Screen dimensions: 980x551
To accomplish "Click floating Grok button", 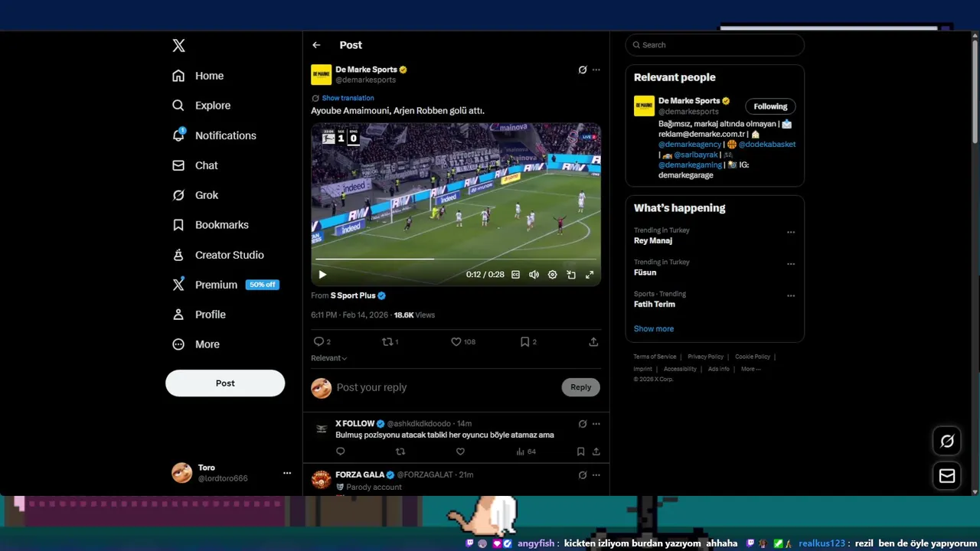I will click(947, 441).
